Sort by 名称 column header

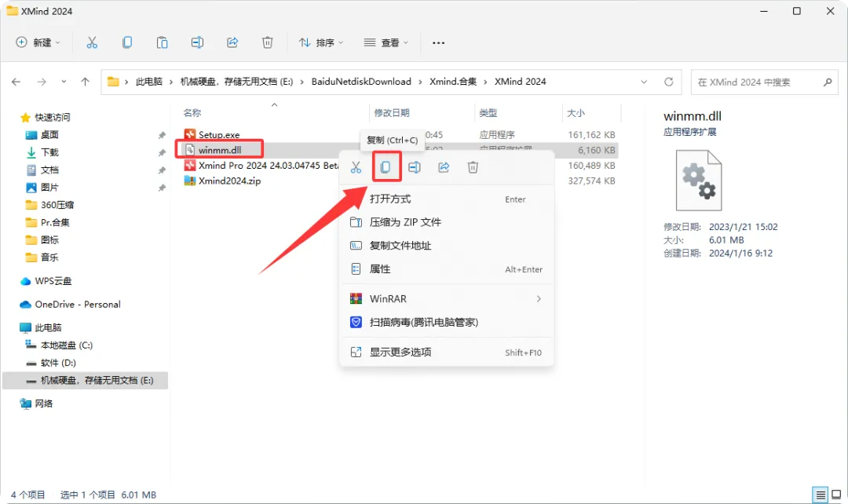point(192,113)
